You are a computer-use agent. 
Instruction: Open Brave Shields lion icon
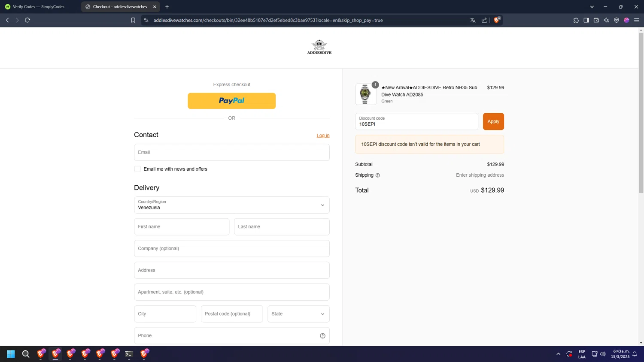(497, 20)
